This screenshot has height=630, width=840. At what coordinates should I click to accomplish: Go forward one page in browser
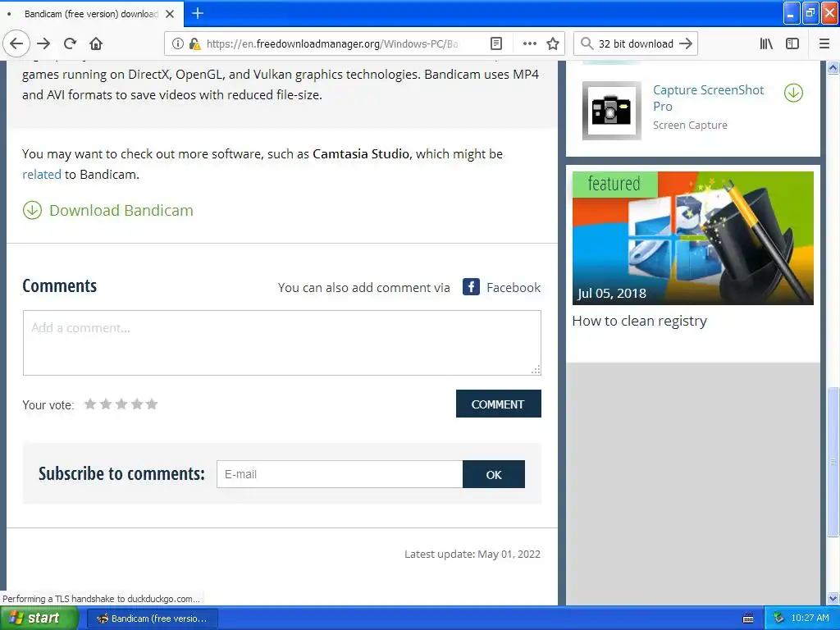tap(43, 44)
